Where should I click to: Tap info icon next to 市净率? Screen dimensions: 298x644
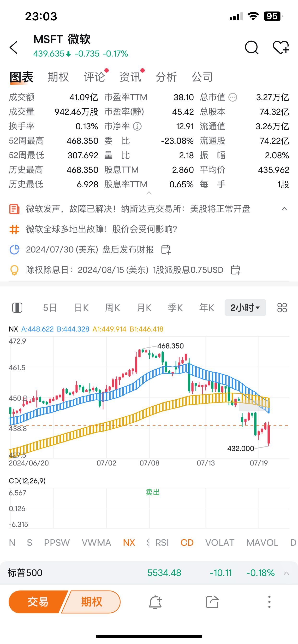(x=137, y=126)
